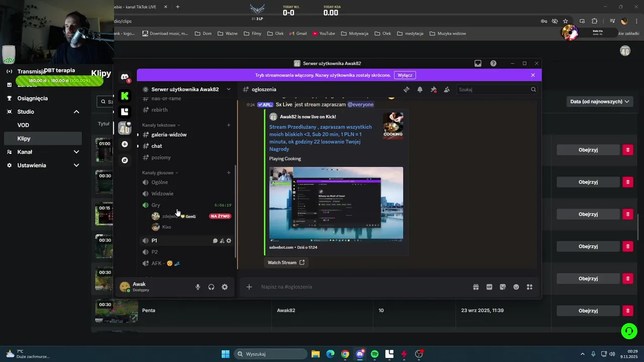Viewport: 644px width, 362px height.
Task: Open Discover servers compass icon
Action: (x=125, y=160)
